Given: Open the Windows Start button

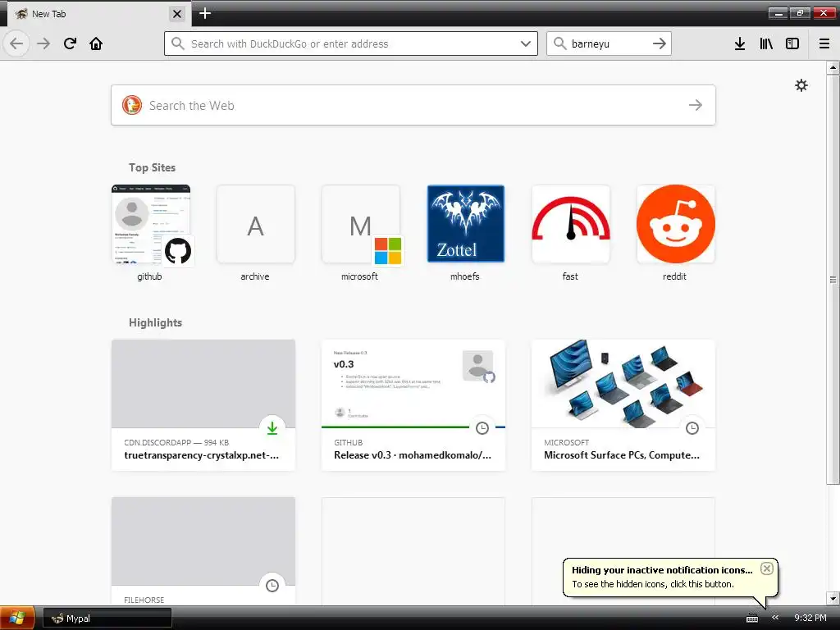Looking at the screenshot, I should pyautogui.click(x=18, y=618).
